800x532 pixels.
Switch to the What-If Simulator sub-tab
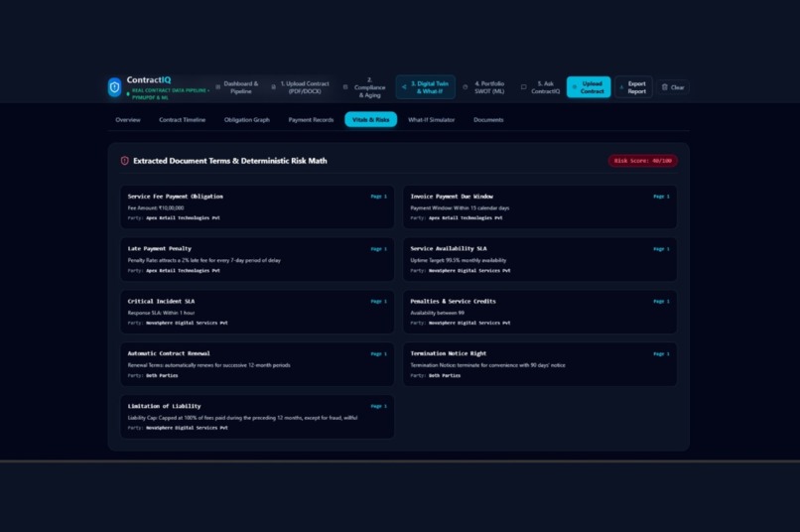431,120
